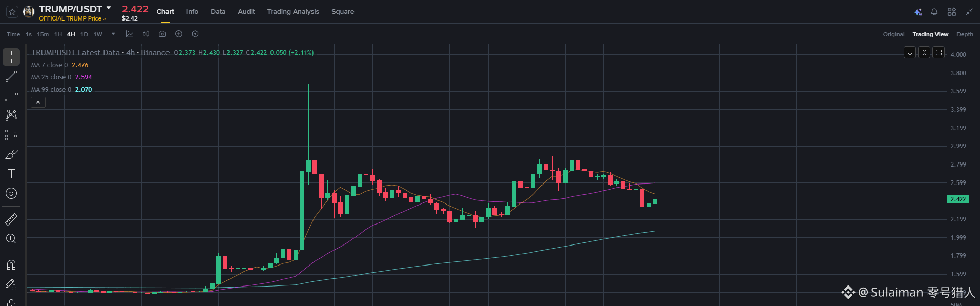Toggle lock all drawings icon
The height and width of the screenshot is (306, 980).
click(11, 302)
